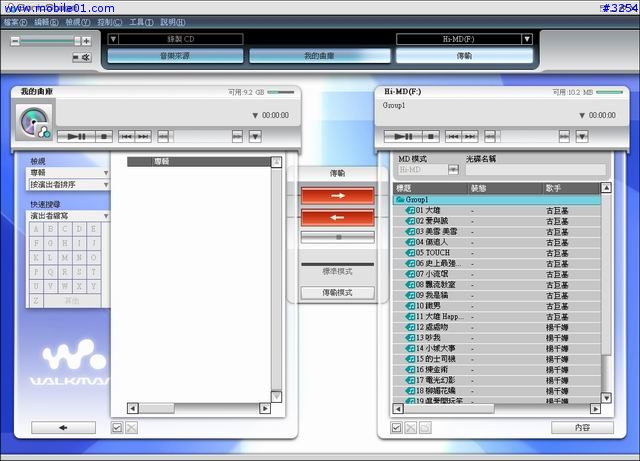Play or pause in Hi-MD player
The width and height of the screenshot is (640, 461).
(x=403, y=136)
